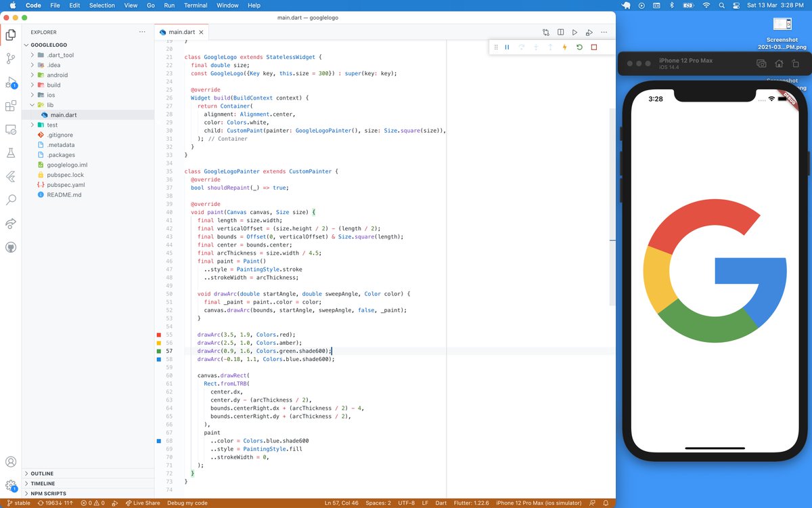Image resolution: width=812 pixels, height=508 pixels.
Task: Open the GitHub view in activity bar
Action: coord(11,247)
